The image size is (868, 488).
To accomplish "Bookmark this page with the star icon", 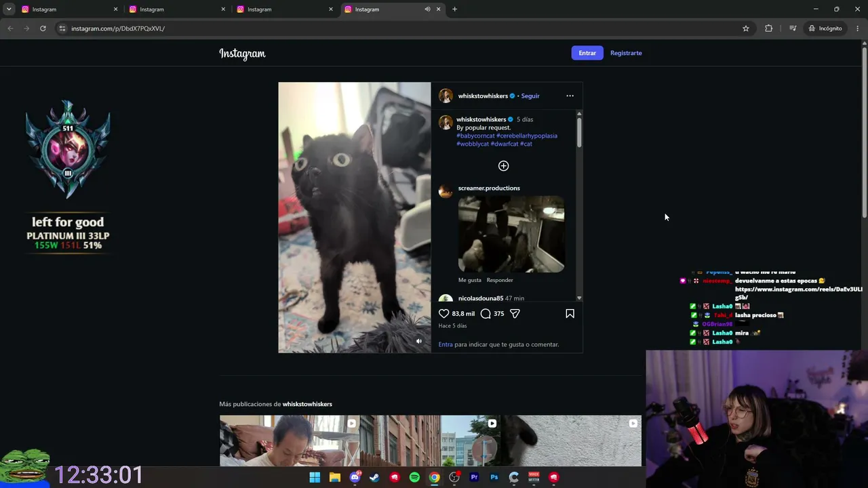I will (x=746, y=28).
